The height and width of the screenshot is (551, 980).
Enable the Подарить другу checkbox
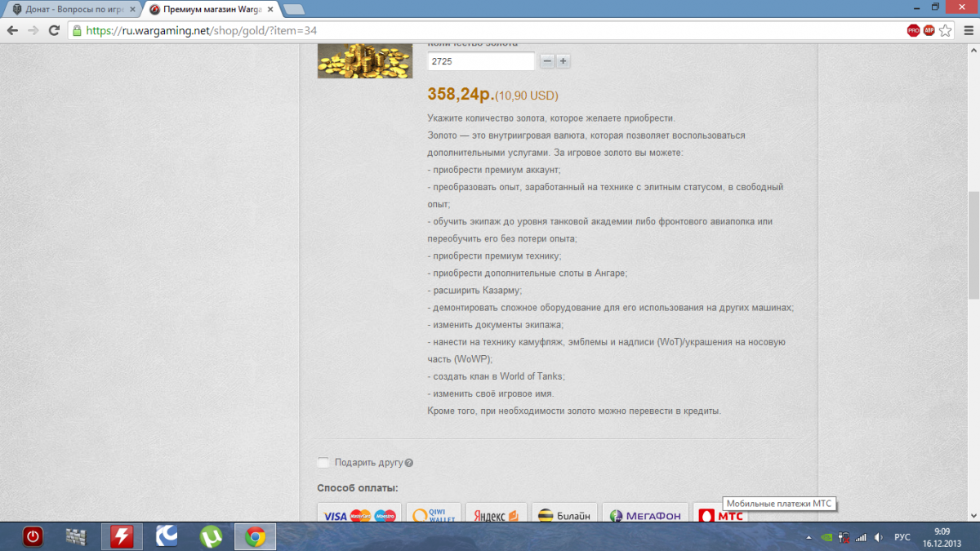tap(323, 463)
